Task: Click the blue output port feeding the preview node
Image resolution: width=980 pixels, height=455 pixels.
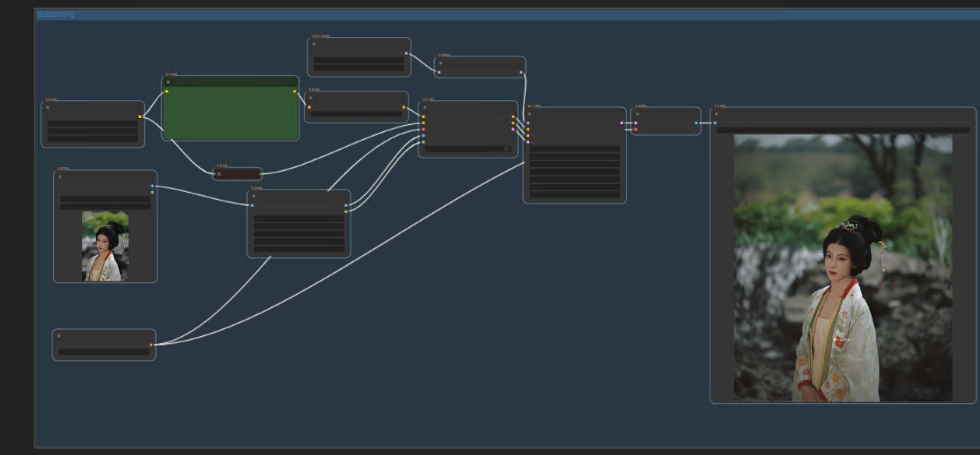Action: [696, 123]
